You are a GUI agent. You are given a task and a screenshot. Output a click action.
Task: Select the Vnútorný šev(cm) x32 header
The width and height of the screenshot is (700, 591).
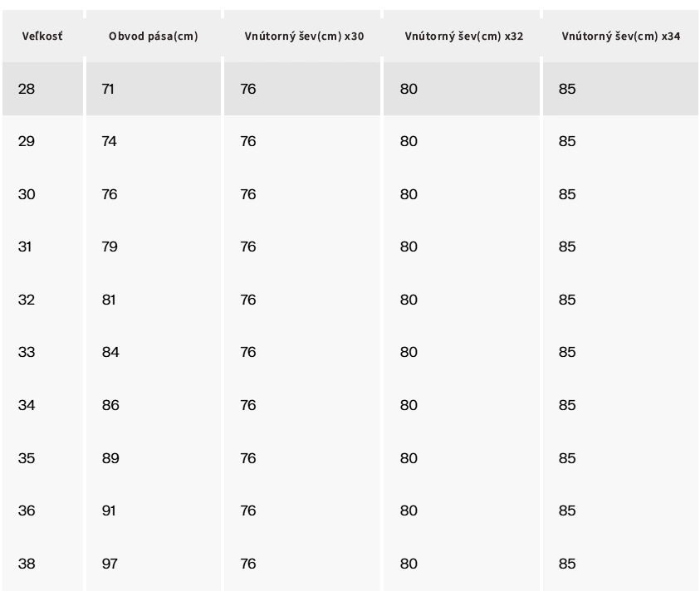point(463,37)
